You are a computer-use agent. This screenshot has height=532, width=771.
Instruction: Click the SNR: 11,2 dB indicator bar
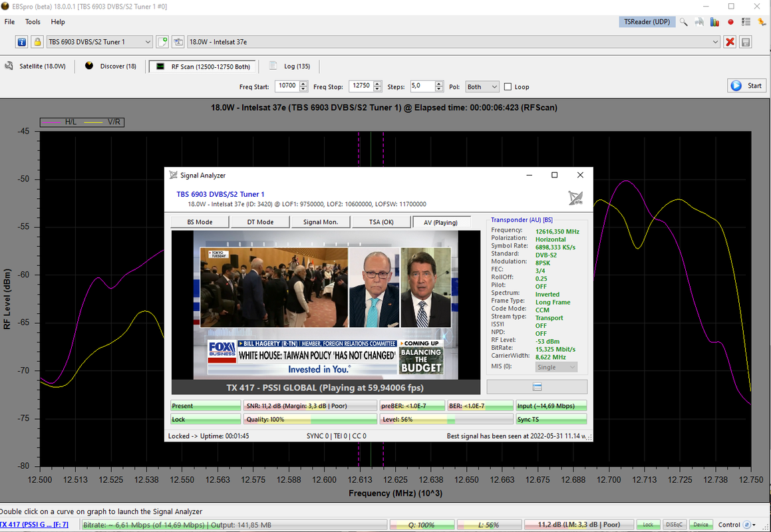tap(310, 406)
